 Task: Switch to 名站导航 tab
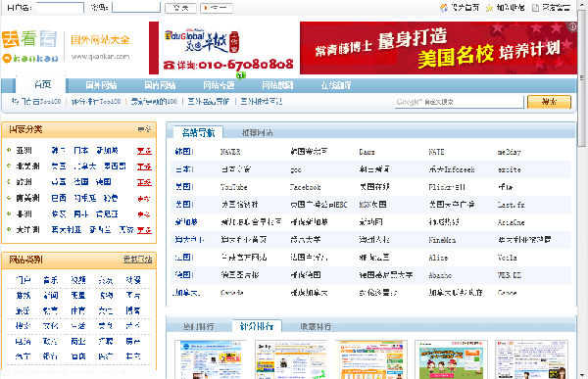(198, 132)
